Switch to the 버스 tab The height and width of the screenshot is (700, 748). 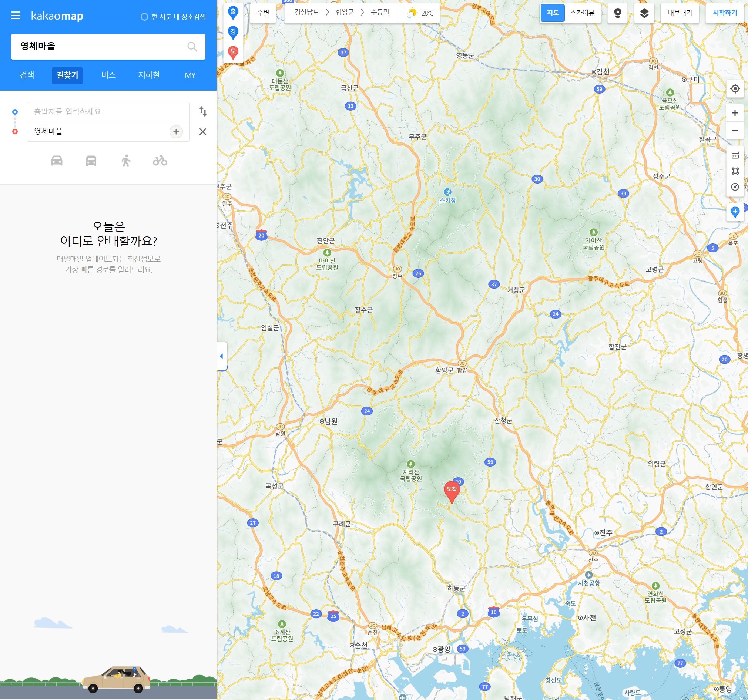coord(108,75)
